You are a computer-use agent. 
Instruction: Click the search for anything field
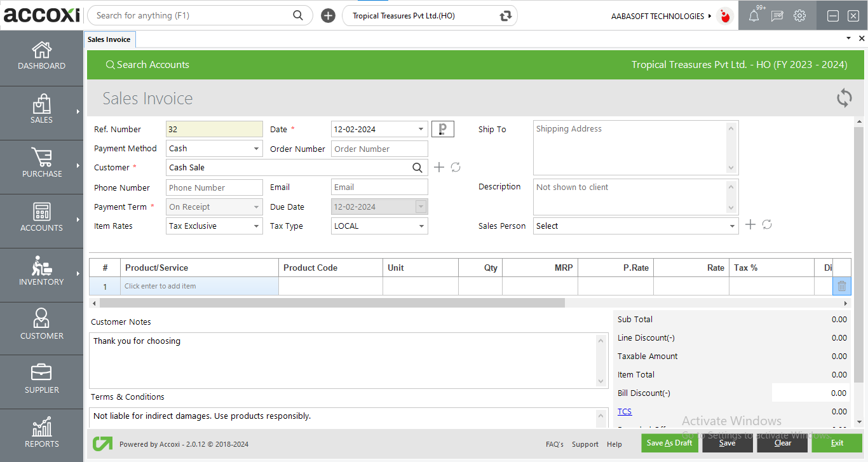click(191, 15)
